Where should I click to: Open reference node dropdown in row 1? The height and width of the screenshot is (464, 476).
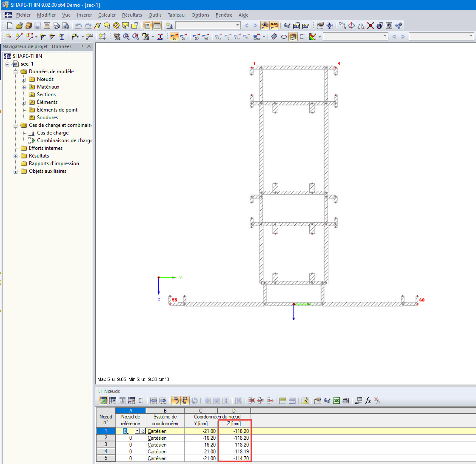coord(137,431)
